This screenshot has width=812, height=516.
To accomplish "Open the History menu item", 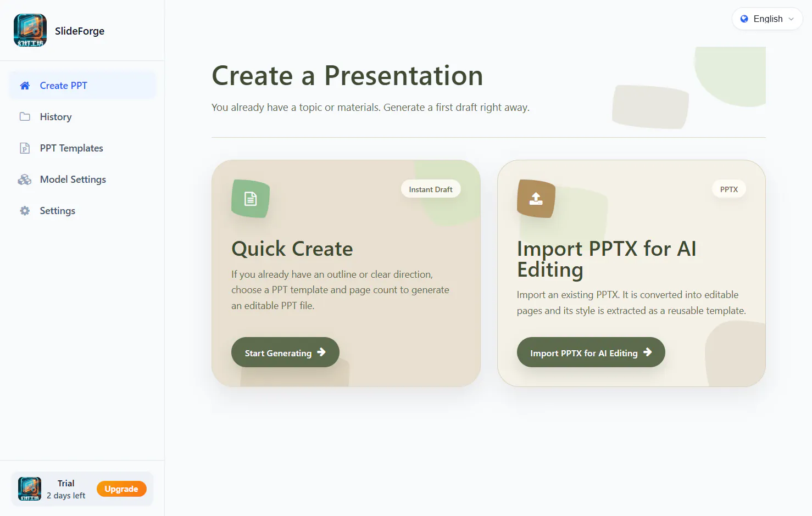I will pyautogui.click(x=83, y=117).
